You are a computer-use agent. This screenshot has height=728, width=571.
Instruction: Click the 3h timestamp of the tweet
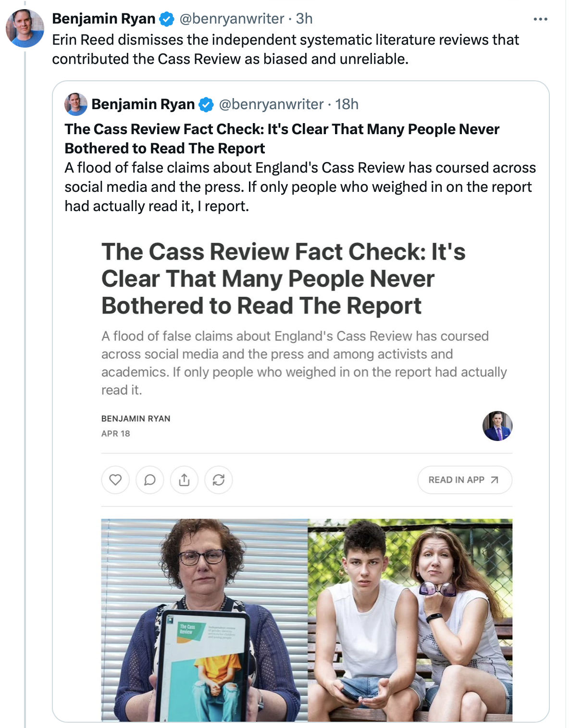(304, 19)
